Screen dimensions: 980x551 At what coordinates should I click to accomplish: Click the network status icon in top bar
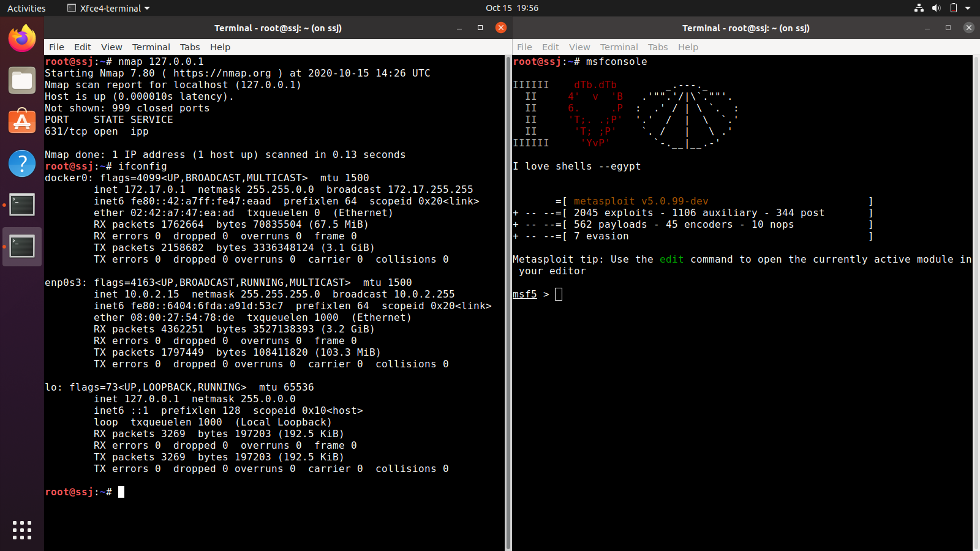pyautogui.click(x=918, y=8)
